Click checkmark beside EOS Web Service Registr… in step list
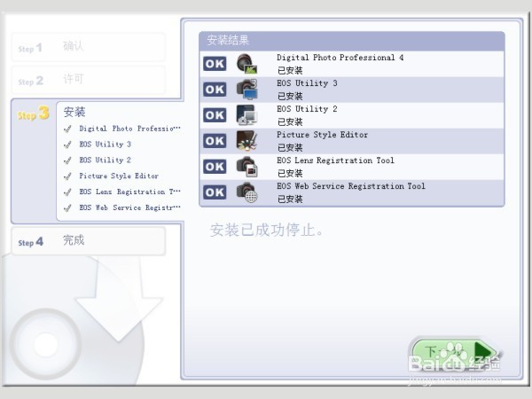532x399 pixels. (x=68, y=208)
